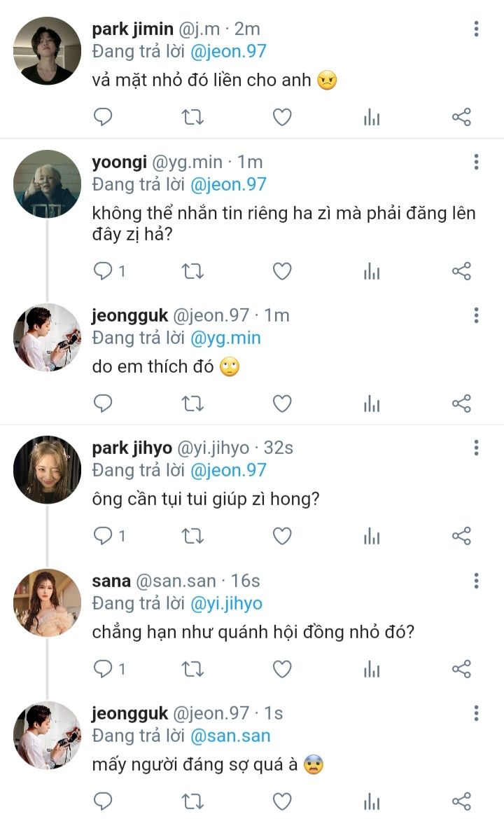Open sana's profile by display name

click(111, 581)
